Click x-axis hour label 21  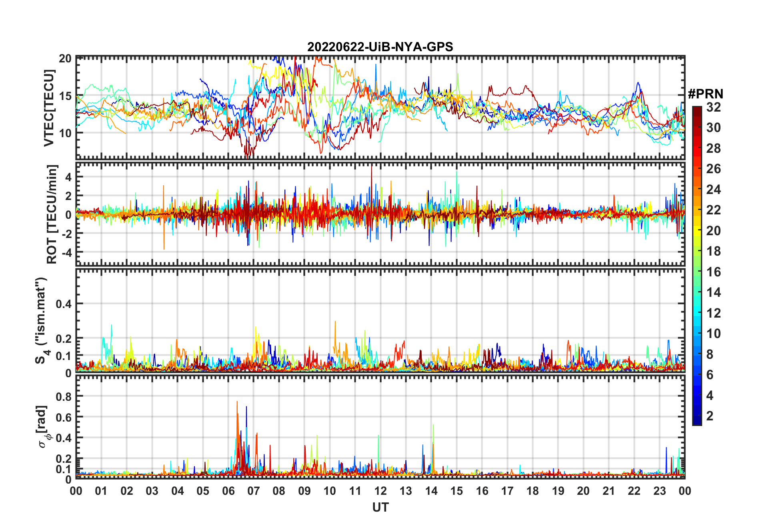tap(609, 491)
